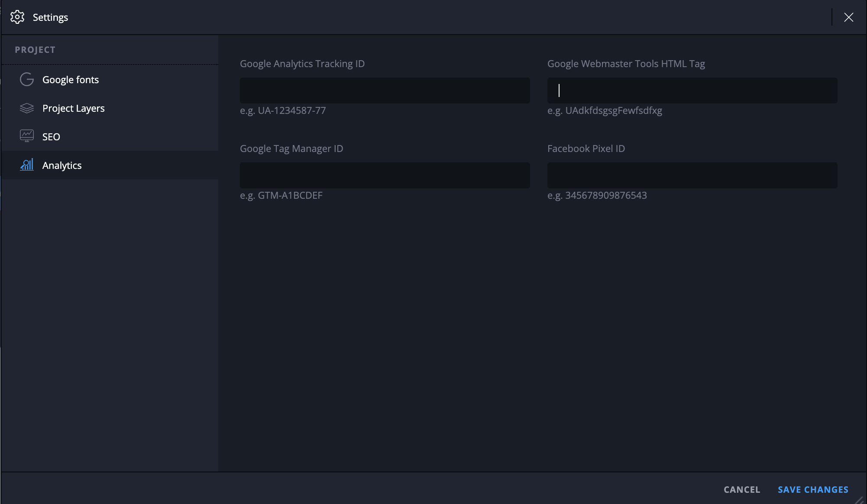Focus the Google Analytics Tracking ID field

(x=385, y=90)
